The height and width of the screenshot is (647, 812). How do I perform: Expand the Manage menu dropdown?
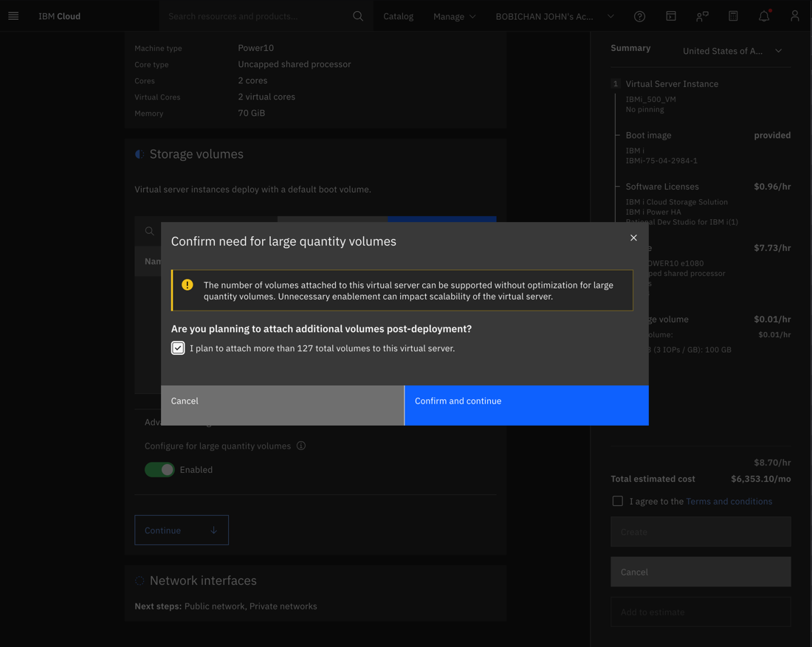point(454,15)
